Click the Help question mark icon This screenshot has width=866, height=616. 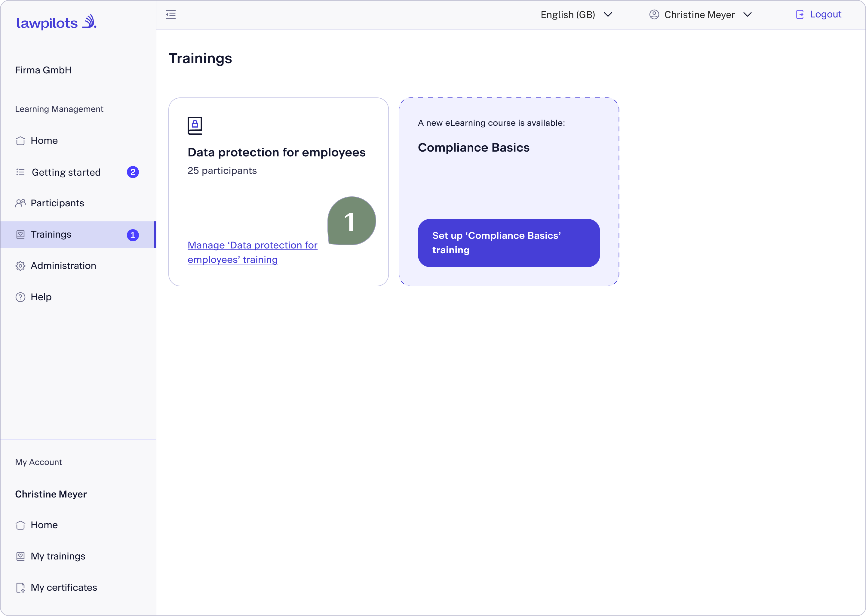tap(20, 297)
